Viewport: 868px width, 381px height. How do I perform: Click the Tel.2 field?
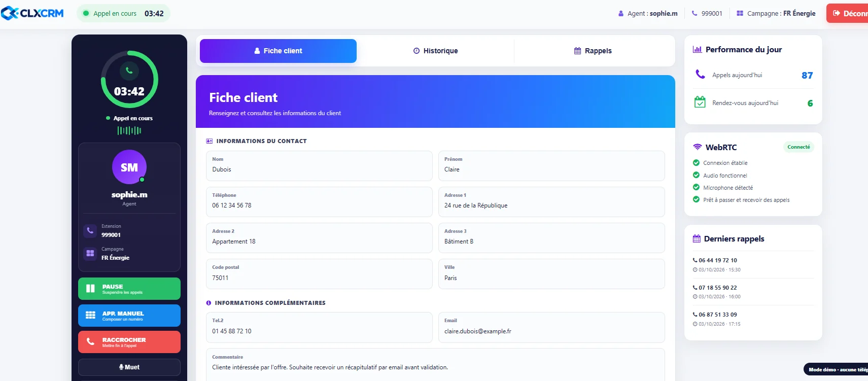point(319,327)
